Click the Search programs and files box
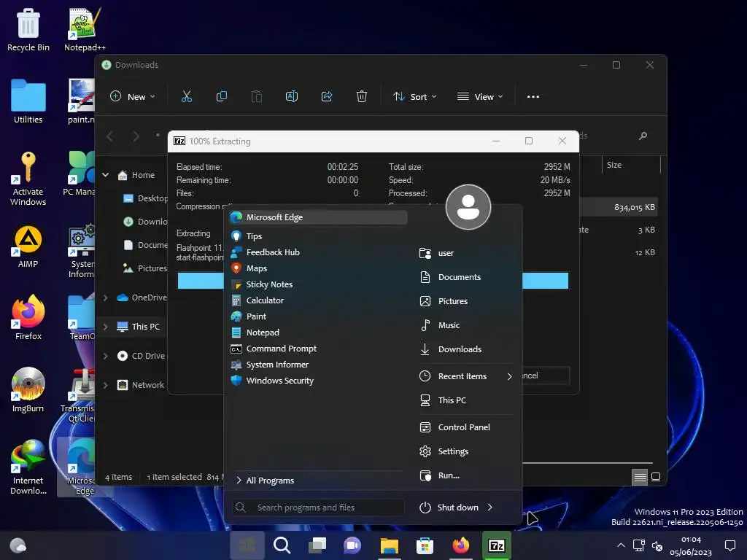 point(318,507)
